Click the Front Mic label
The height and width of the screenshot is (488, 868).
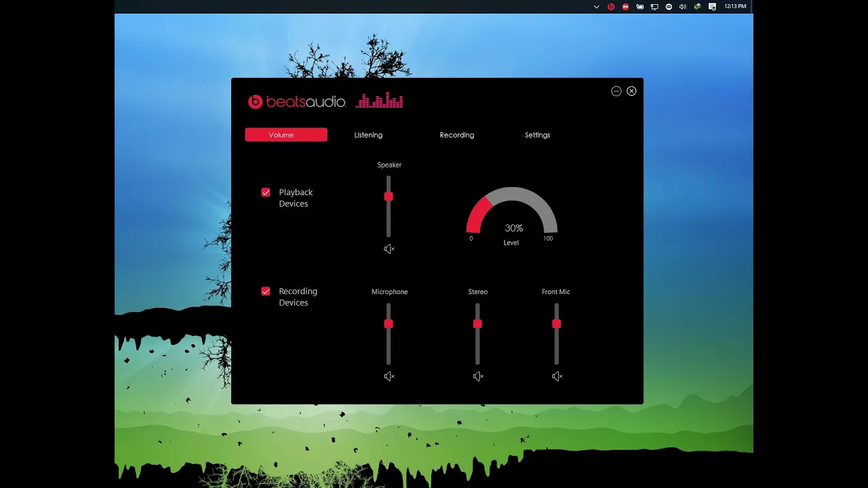pos(555,291)
